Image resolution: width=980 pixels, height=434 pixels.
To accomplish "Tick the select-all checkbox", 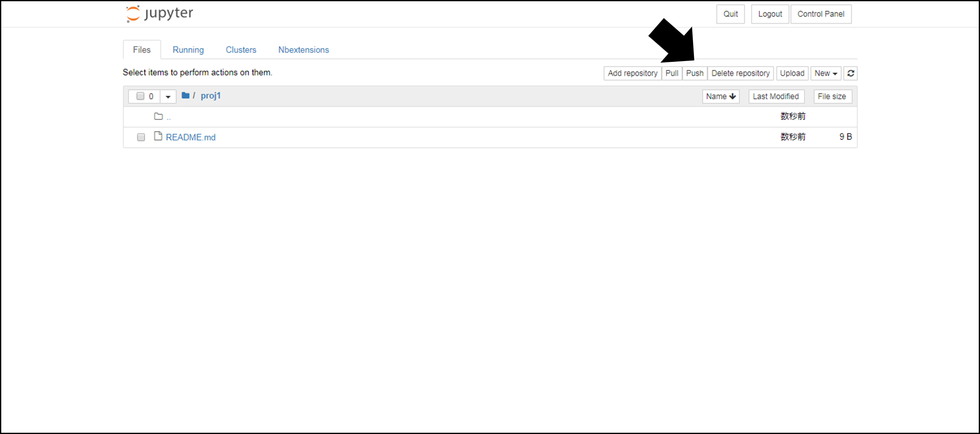I will pyautogui.click(x=140, y=96).
